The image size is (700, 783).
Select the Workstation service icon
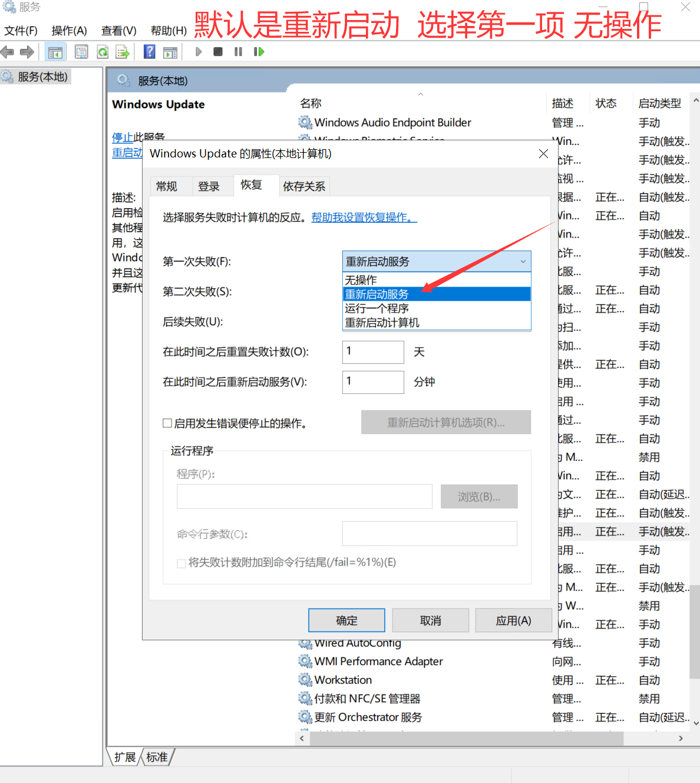point(305,680)
